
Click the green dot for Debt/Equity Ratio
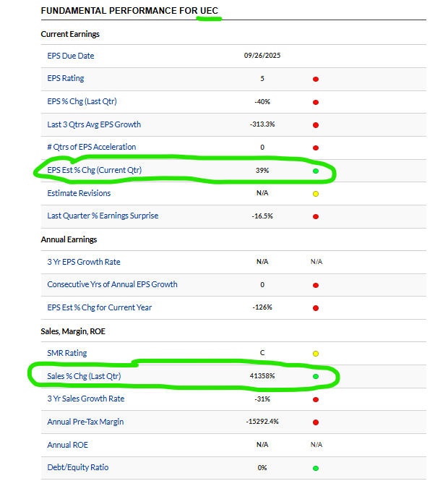tap(315, 468)
